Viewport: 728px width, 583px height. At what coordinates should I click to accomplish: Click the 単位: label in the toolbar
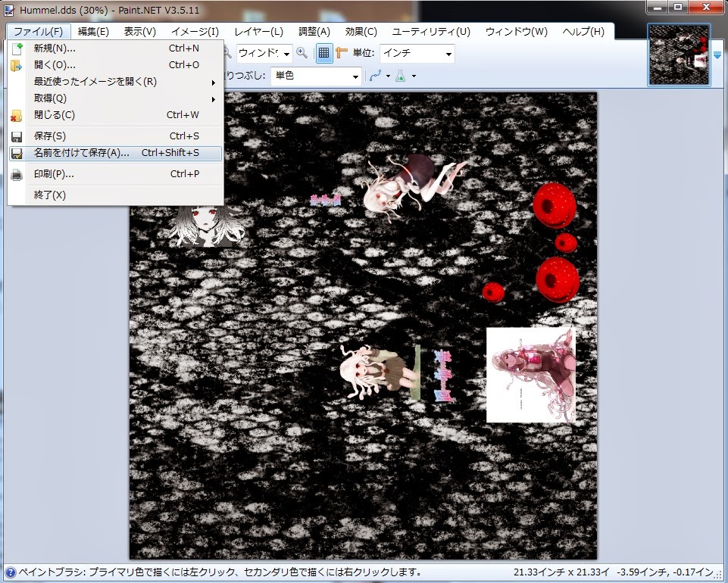364,53
